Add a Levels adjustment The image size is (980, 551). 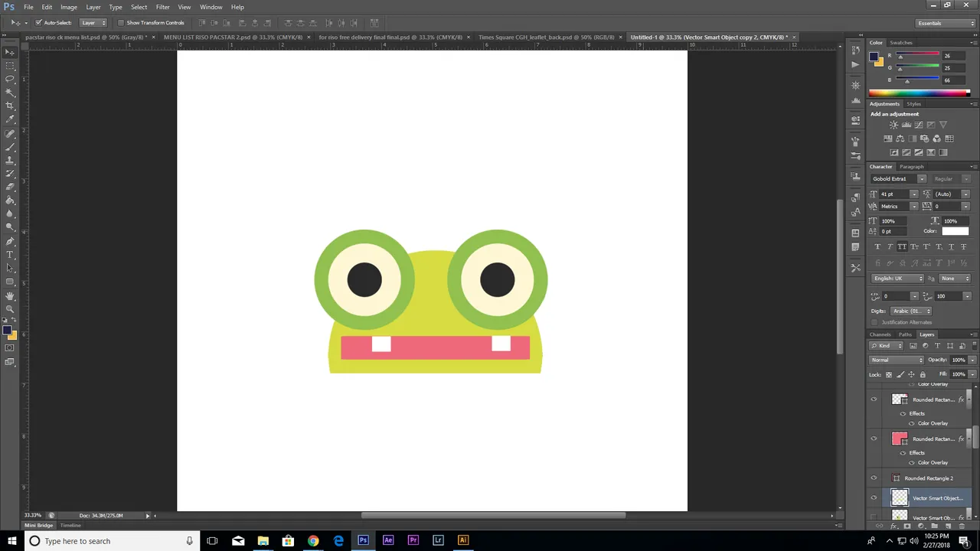pyautogui.click(x=906, y=124)
